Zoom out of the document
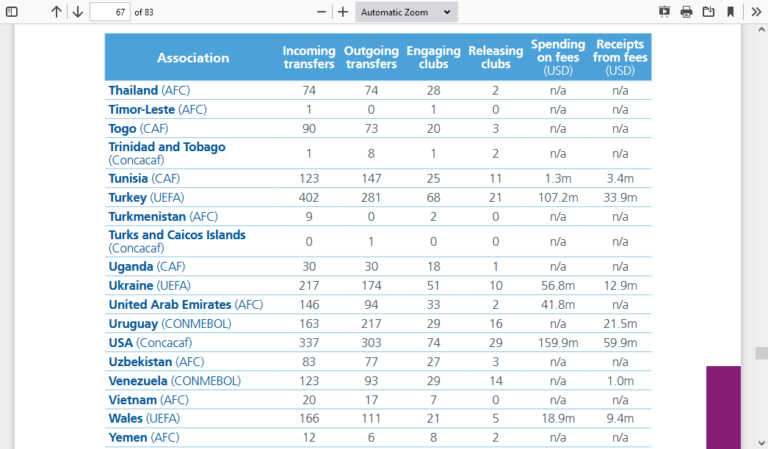 pos(321,12)
